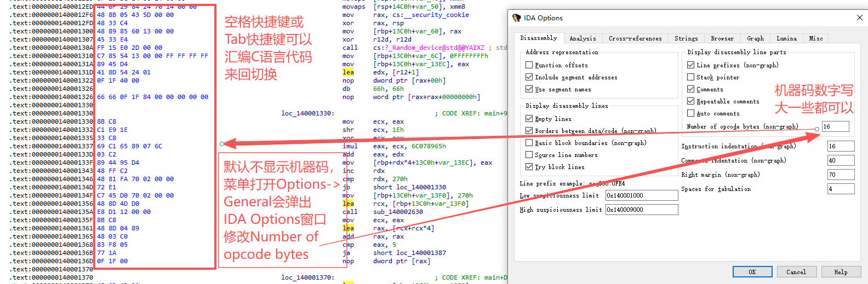Click operand eax, ecx, 6C078965h

[409, 146]
